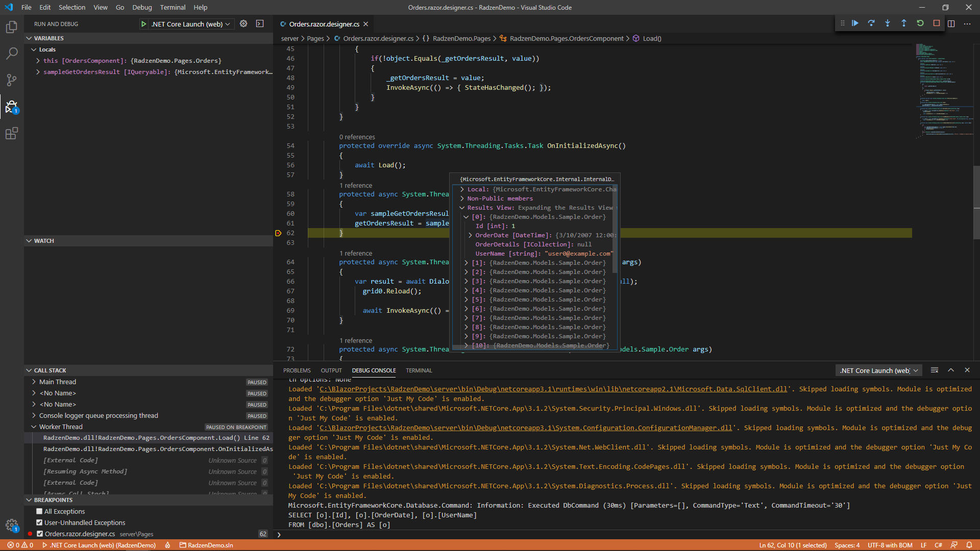Click the Restart debugging icon
The image size is (980, 551).
(920, 23)
